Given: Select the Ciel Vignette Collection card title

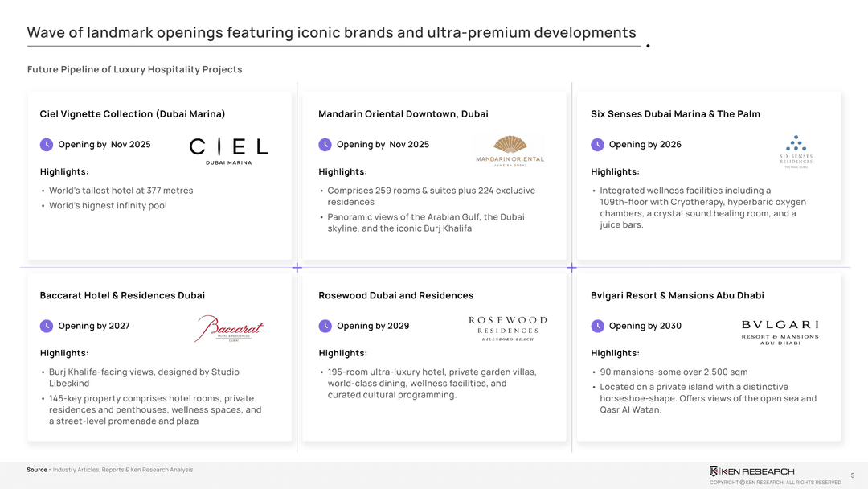Looking at the screenshot, I should coord(133,114).
